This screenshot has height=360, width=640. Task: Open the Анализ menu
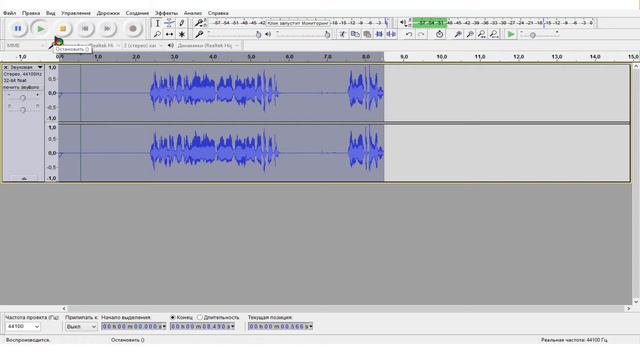click(193, 13)
